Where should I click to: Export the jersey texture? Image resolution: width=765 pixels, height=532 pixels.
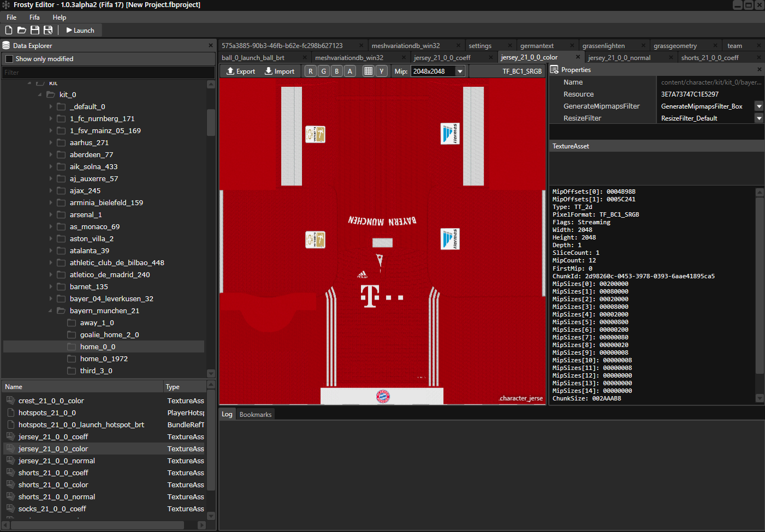pos(241,71)
